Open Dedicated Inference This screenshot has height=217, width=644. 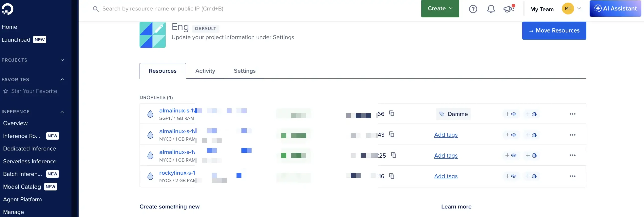click(x=29, y=149)
